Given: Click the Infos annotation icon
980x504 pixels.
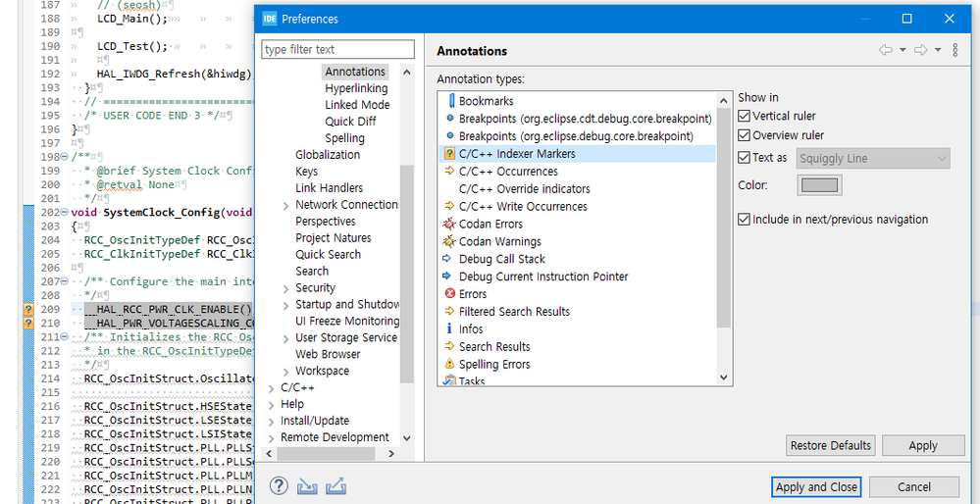Looking at the screenshot, I should [x=448, y=328].
